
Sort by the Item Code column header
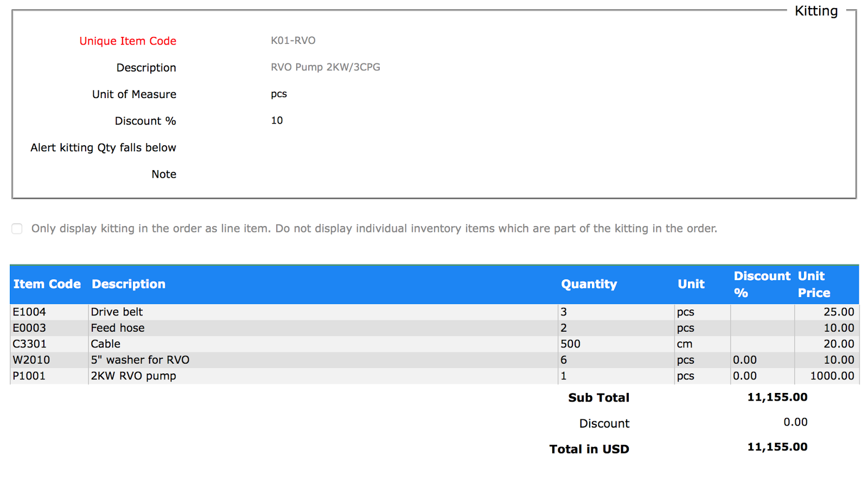click(47, 284)
